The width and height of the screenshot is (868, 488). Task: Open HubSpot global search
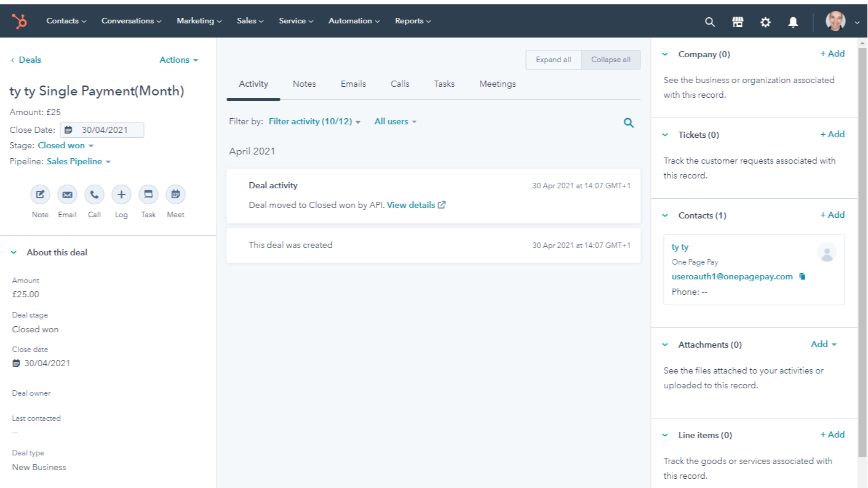click(x=709, y=22)
